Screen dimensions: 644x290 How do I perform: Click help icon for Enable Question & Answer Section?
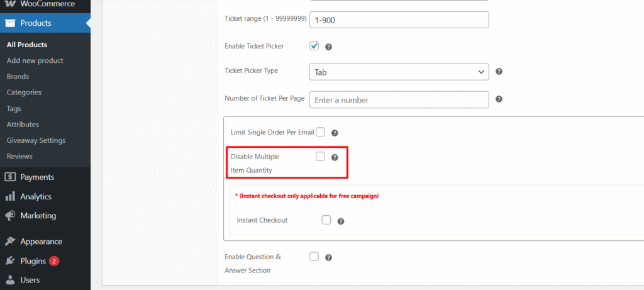pyautogui.click(x=328, y=257)
